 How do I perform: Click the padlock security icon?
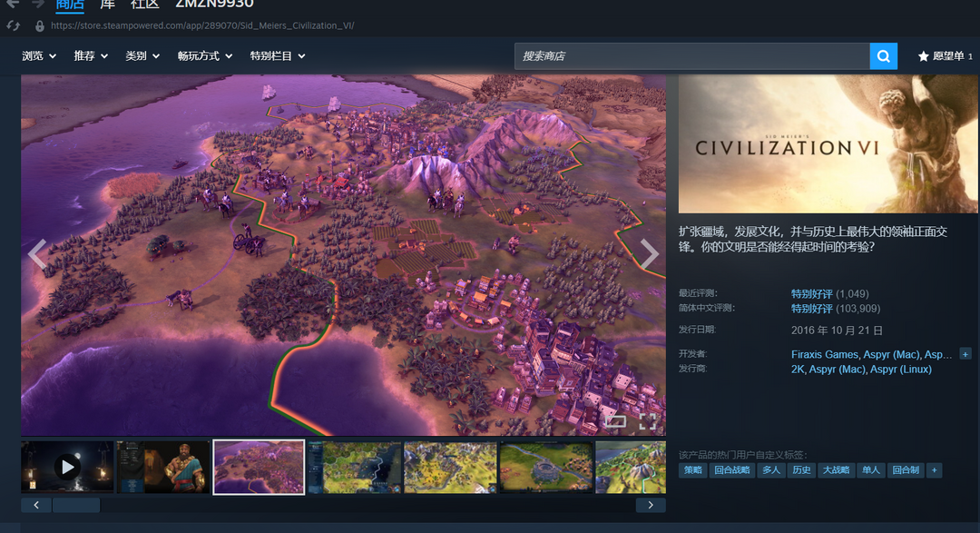(x=39, y=25)
